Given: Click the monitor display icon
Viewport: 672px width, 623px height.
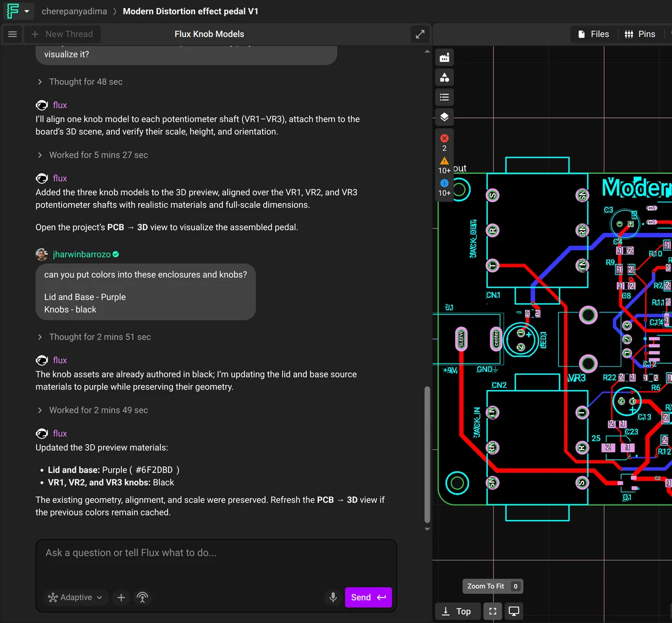Looking at the screenshot, I should click(x=514, y=611).
